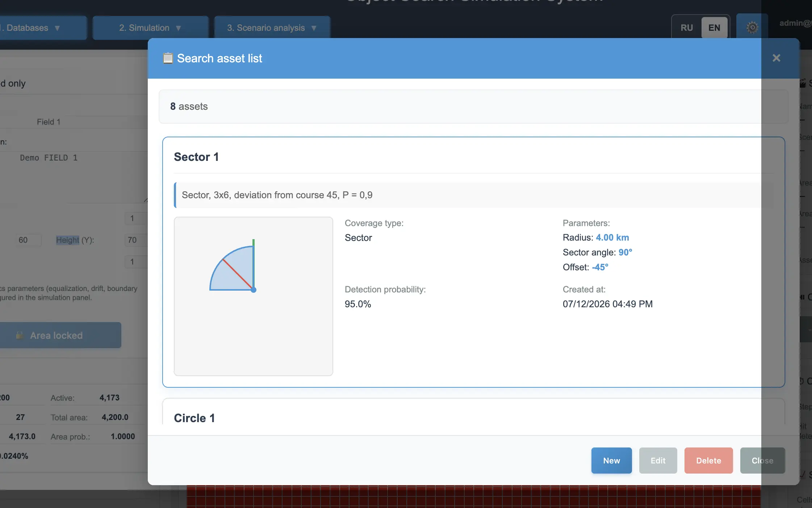Click the Sector angle value 90°
812x508 pixels.
tap(625, 252)
